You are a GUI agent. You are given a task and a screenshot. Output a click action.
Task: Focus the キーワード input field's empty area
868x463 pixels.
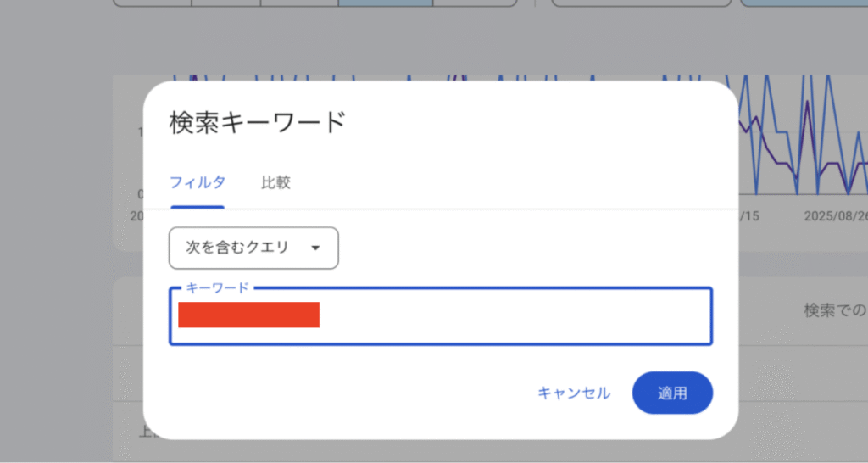click(x=509, y=315)
